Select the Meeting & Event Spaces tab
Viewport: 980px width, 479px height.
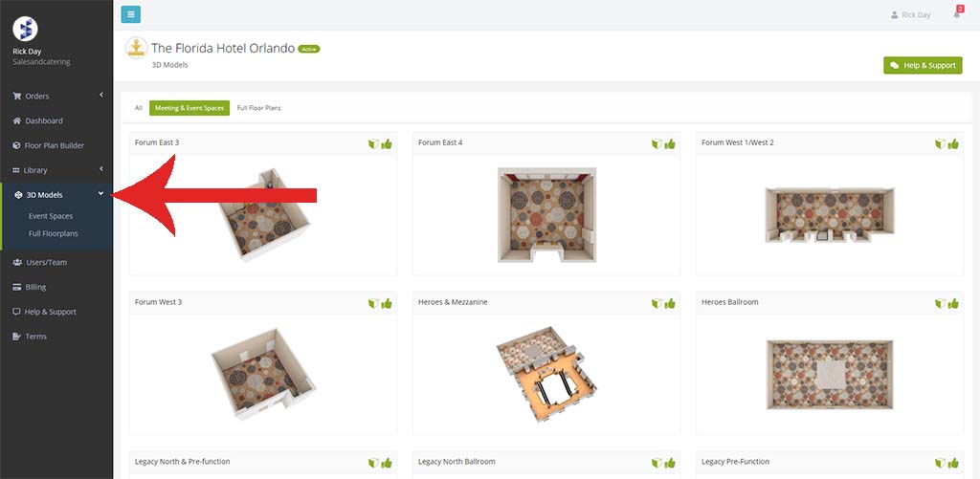pyautogui.click(x=189, y=108)
